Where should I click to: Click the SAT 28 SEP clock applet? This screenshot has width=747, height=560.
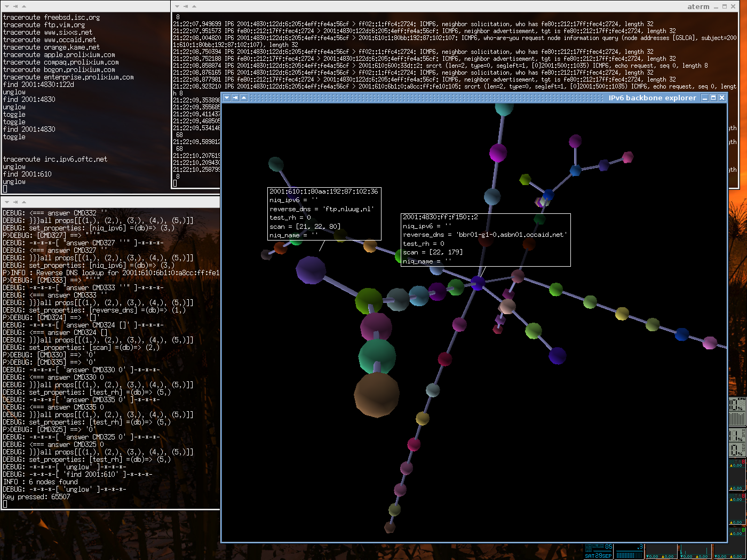point(599,551)
